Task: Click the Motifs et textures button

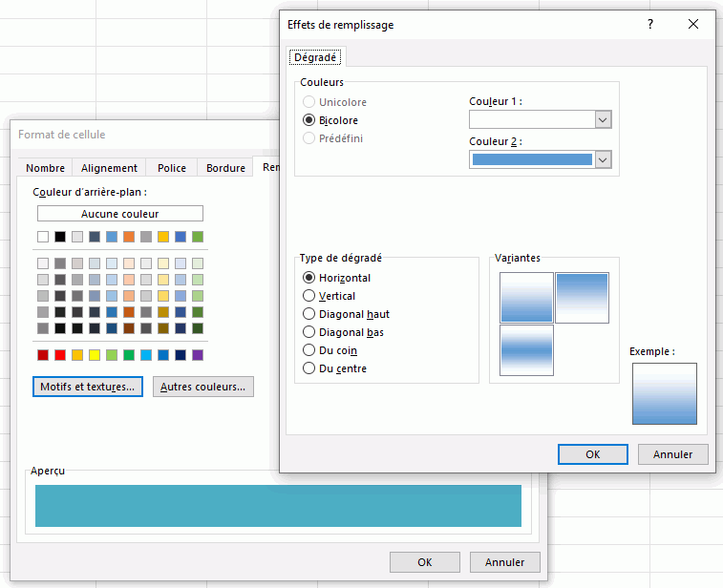Action: (87, 387)
